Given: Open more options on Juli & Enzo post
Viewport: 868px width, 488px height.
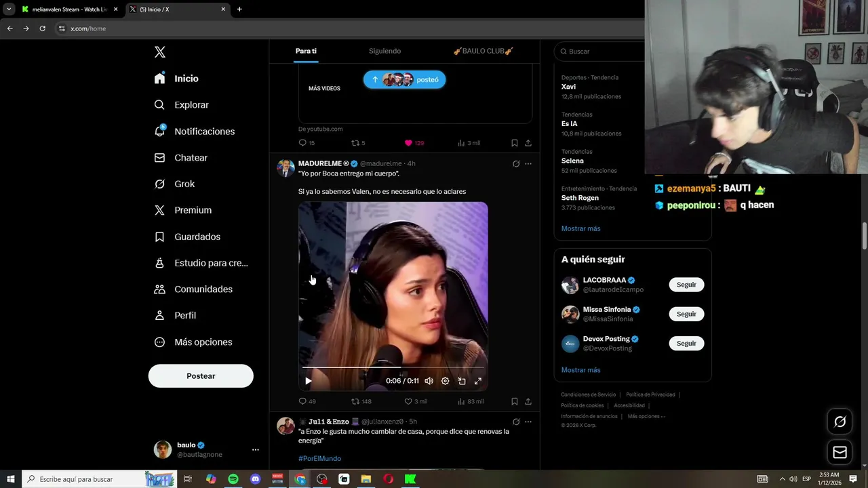Looking at the screenshot, I should click(528, 422).
